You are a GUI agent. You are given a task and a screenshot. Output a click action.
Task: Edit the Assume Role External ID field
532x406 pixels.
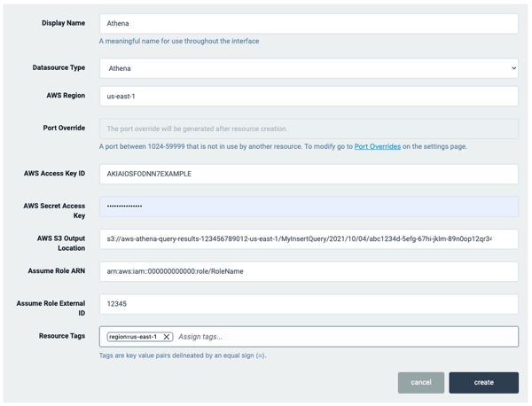click(x=309, y=304)
